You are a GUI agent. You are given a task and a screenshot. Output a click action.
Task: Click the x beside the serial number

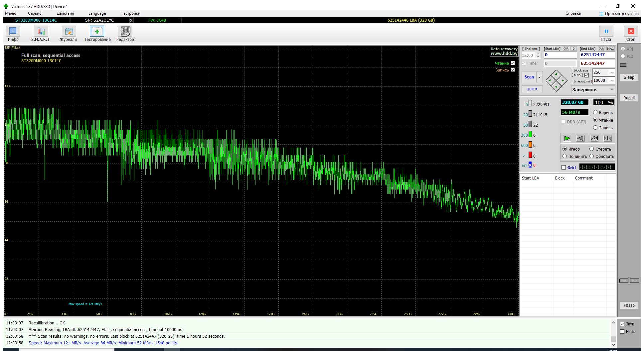click(131, 20)
